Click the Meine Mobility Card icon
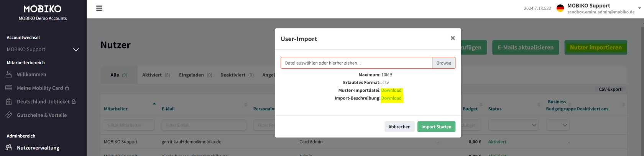644x156 pixels. (9, 88)
